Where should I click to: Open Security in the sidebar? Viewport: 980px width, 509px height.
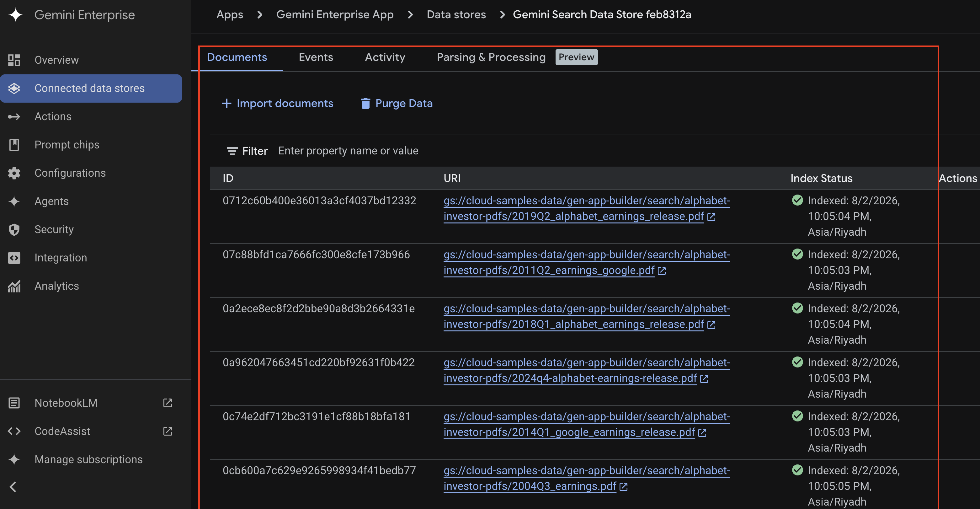click(x=91, y=229)
